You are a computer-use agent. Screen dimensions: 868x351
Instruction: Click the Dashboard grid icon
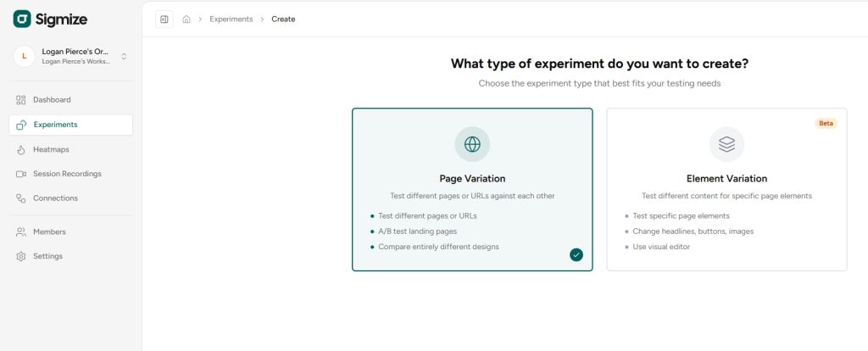click(x=21, y=100)
